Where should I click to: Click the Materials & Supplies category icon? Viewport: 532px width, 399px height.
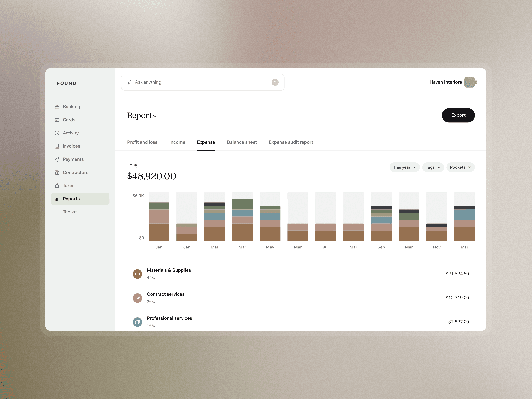coord(137,274)
